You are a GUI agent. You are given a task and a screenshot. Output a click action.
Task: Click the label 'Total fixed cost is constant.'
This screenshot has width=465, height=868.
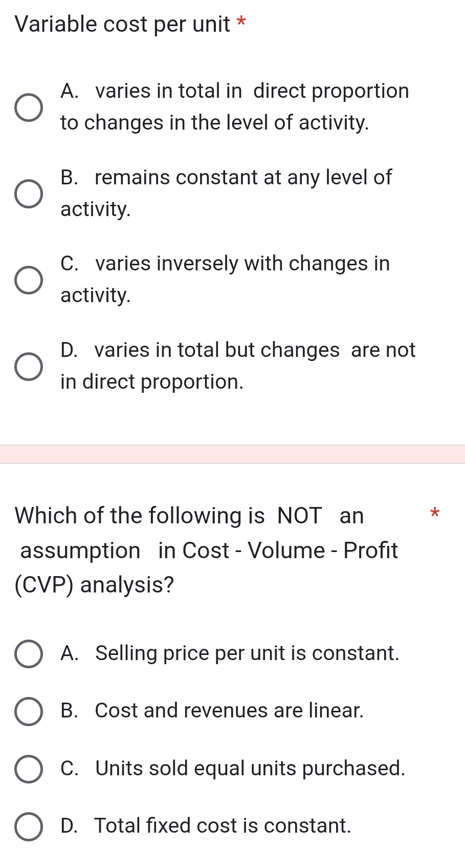point(206,826)
